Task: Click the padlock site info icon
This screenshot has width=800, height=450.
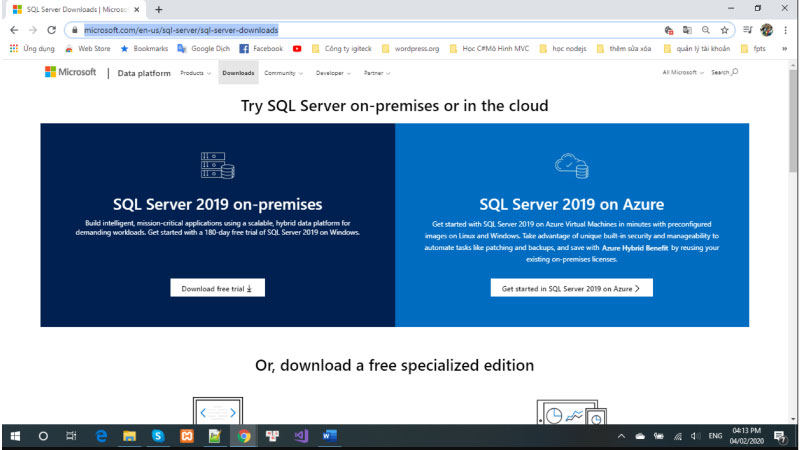Action: click(74, 30)
